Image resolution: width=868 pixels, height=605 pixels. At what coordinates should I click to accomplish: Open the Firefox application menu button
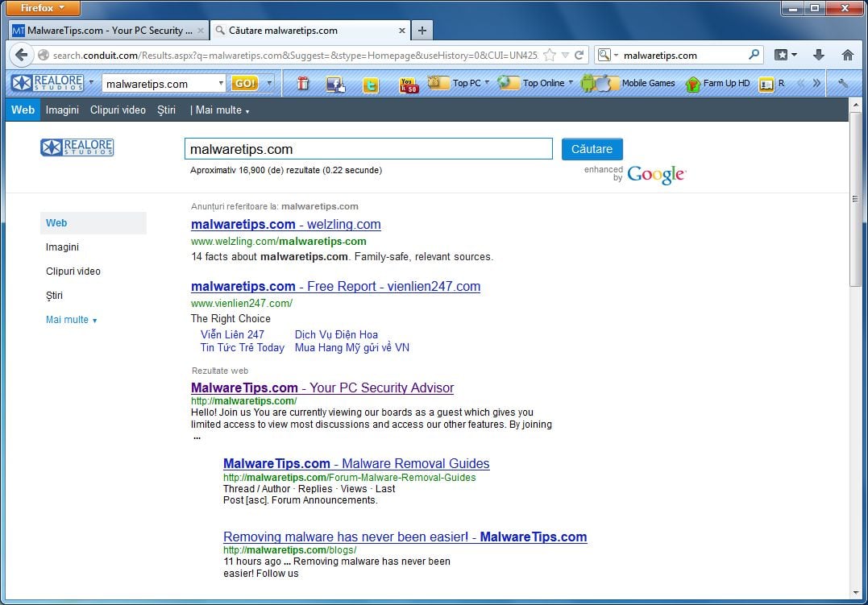pos(43,8)
